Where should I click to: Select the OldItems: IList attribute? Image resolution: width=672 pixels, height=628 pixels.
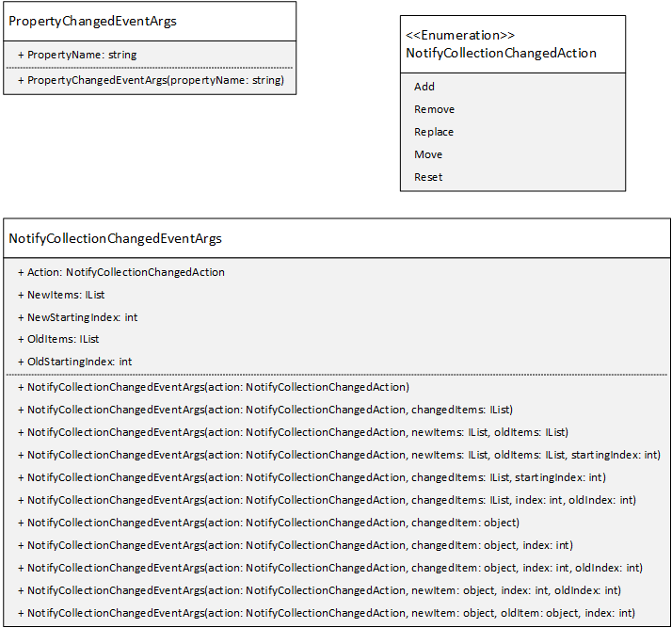point(58,339)
